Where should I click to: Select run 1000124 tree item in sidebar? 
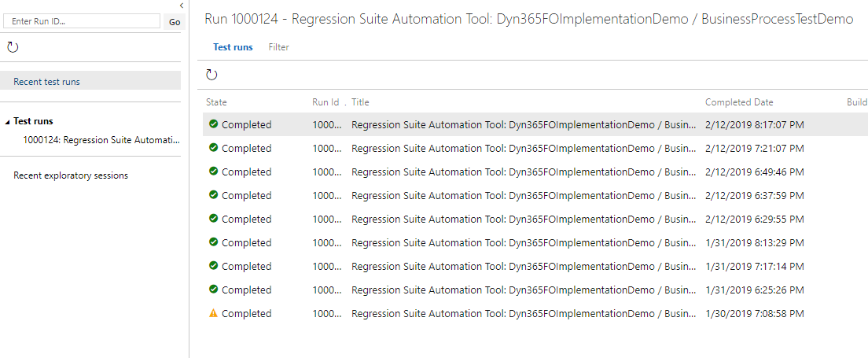click(101, 140)
